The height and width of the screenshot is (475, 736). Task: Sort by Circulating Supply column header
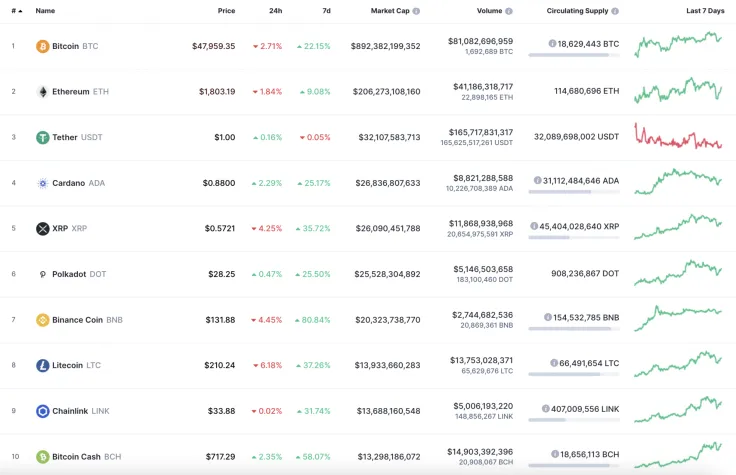pyautogui.click(x=577, y=11)
